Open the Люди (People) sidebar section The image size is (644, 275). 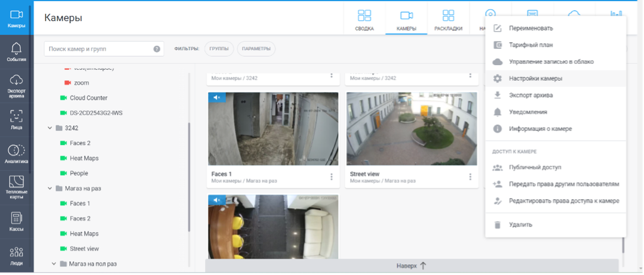(x=16, y=255)
